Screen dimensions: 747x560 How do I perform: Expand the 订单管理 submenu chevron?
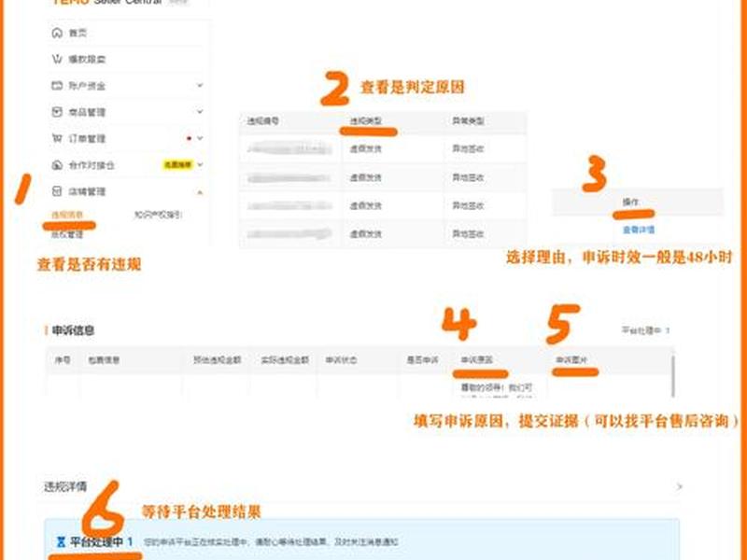(200, 138)
